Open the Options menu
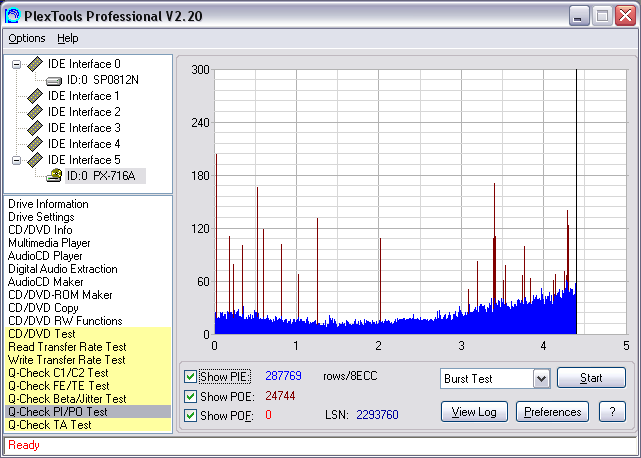Viewport: 641px width, 458px height. (27, 38)
